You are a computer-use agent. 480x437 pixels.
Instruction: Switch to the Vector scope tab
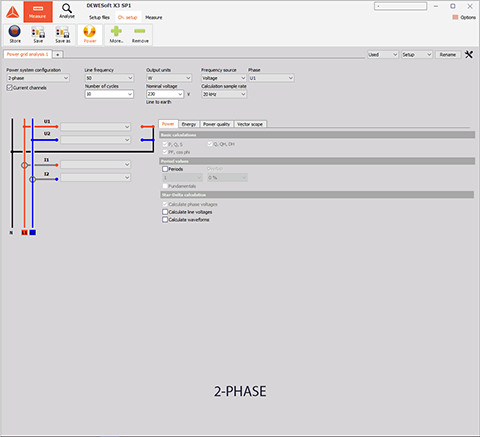250,124
